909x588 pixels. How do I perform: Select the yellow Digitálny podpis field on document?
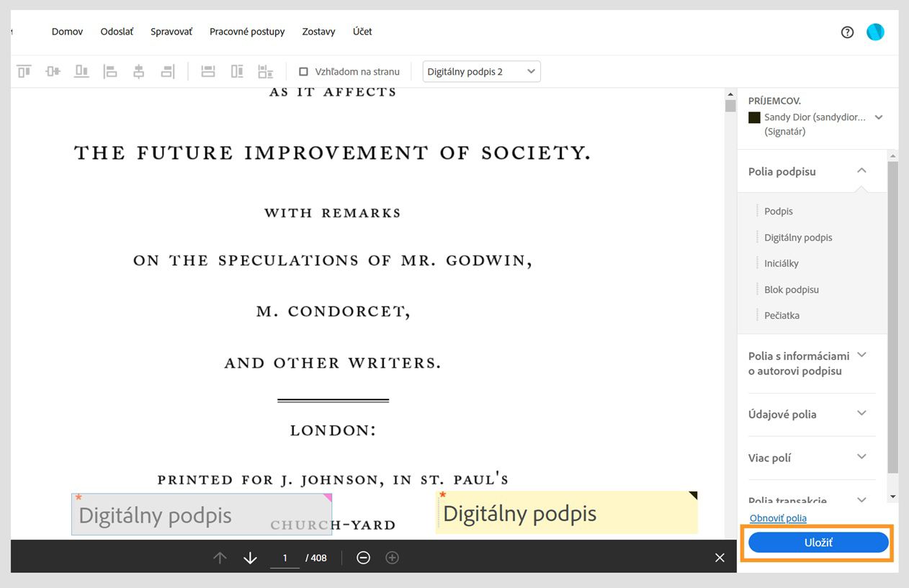click(x=567, y=512)
